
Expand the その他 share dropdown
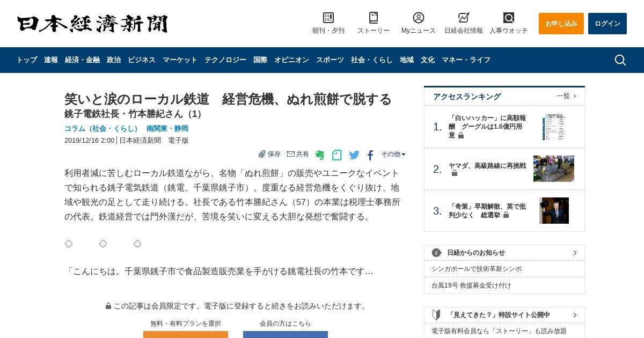[x=393, y=154]
